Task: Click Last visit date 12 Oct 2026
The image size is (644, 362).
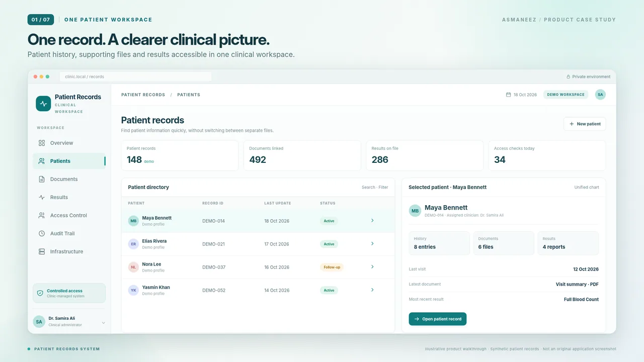Action: pyautogui.click(x=586, y=269)
